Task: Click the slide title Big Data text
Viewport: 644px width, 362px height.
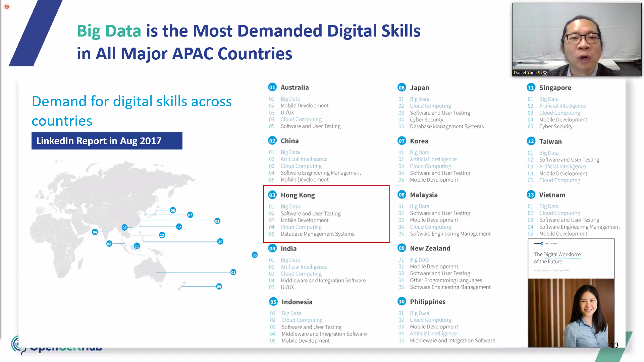Action: [109, 31]
